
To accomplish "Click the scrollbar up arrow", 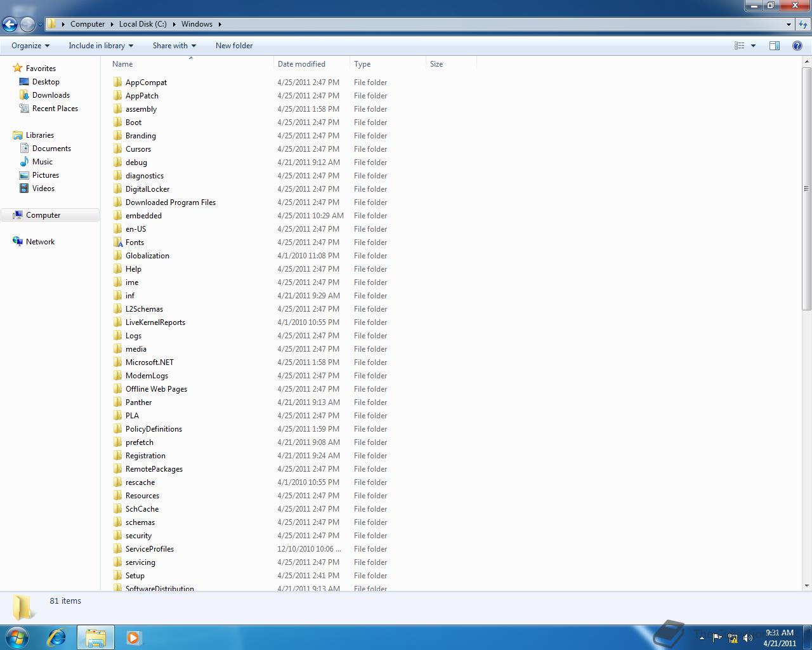I will tap(806, 62).
